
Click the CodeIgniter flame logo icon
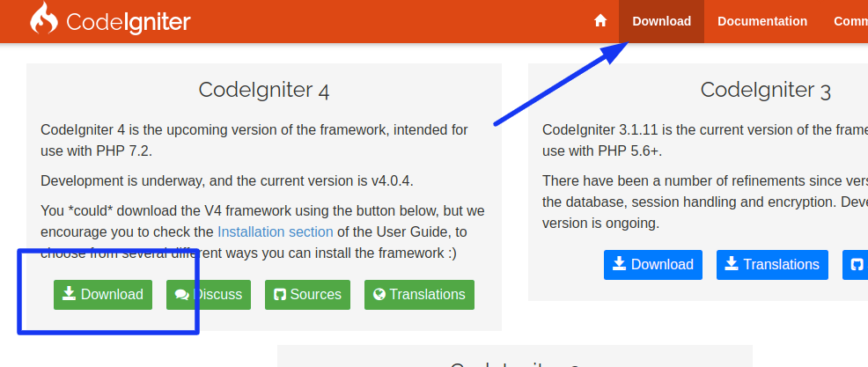tap(44, 18)
